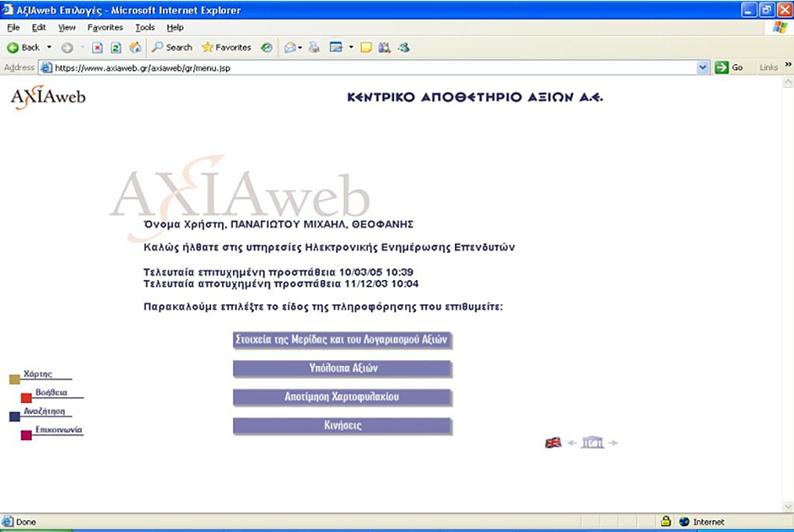Stop page loading with the red X
Viewport: 794px width, 532px height.
coord(97,47)
